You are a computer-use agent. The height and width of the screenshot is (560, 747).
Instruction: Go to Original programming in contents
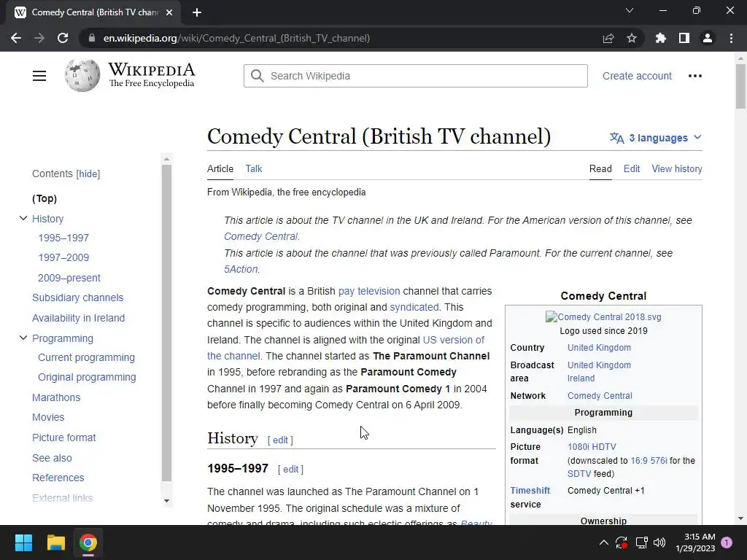point(87,377)
